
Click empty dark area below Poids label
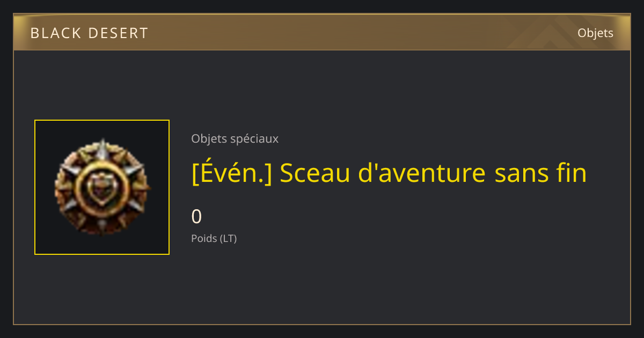(322, 284)
